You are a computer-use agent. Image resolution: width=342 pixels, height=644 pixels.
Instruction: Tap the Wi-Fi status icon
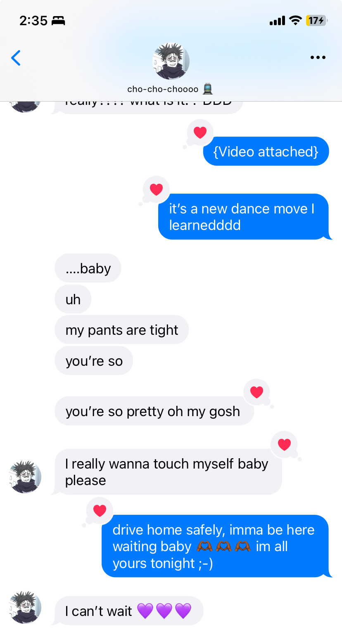click(x=295, y=20)
